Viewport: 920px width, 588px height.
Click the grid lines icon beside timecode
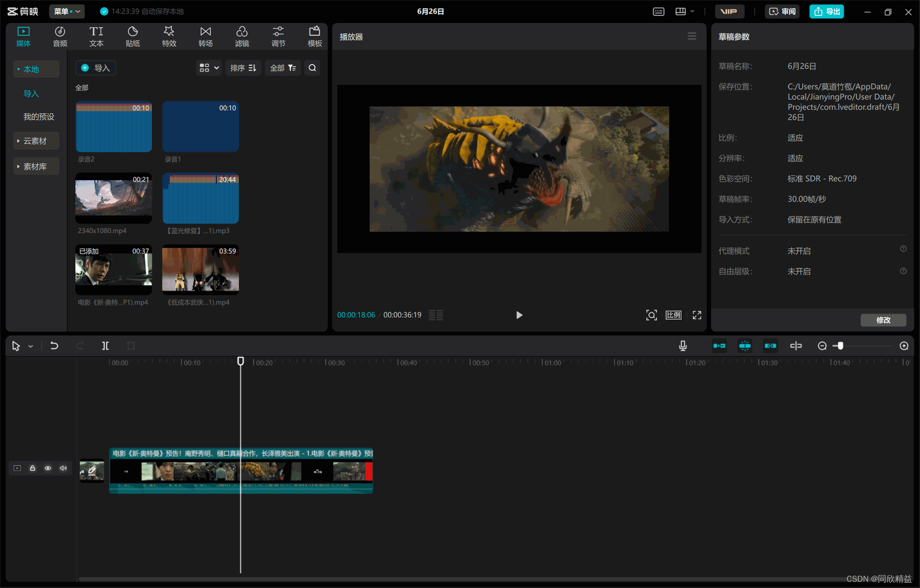pyautogui.click(x=436, y=315)
